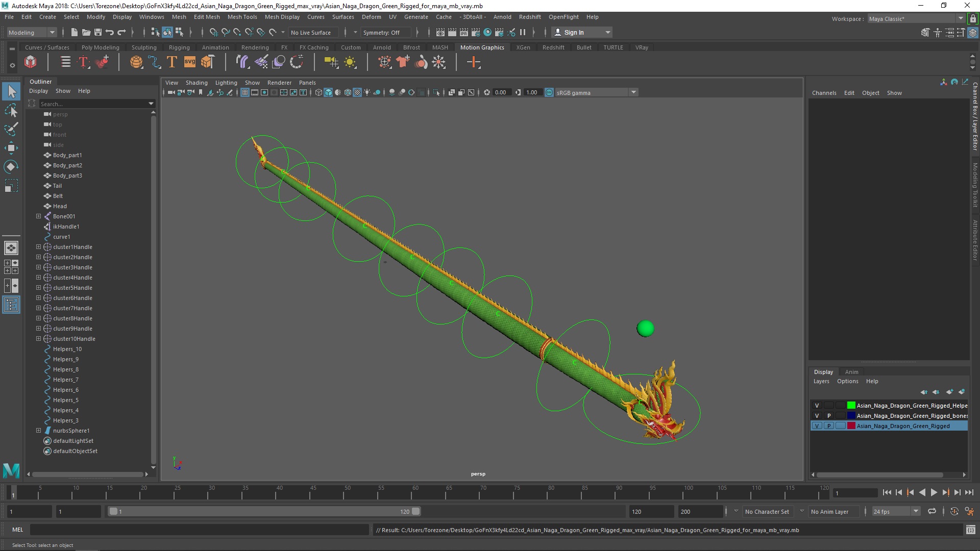
Task: Toggle visibility V of Asian_Naga_Dragon_Green_Rigged layer
Action: click(817, 426)
